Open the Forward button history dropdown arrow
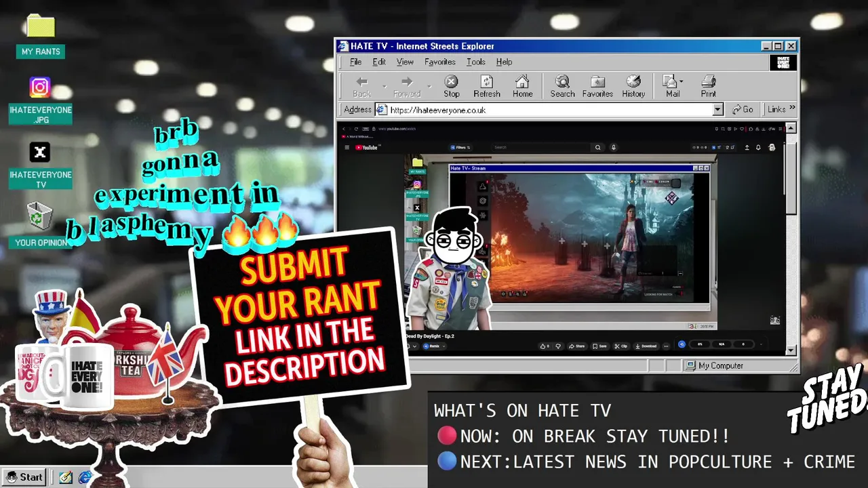 click(430, 86)
